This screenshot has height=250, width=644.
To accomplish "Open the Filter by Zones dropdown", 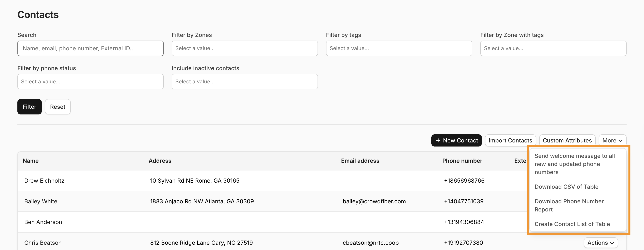I will point(244,48).
